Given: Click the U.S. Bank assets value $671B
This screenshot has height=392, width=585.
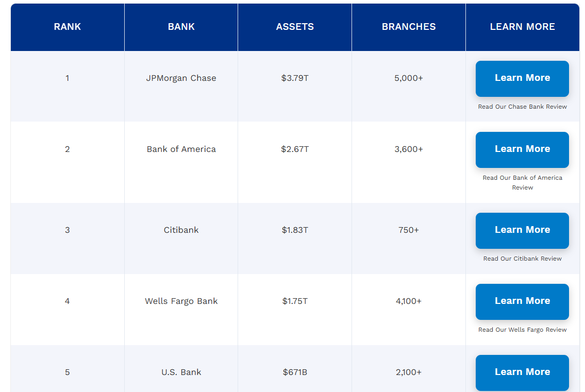Looking at the screenshot, I should [x=295, y=372].
